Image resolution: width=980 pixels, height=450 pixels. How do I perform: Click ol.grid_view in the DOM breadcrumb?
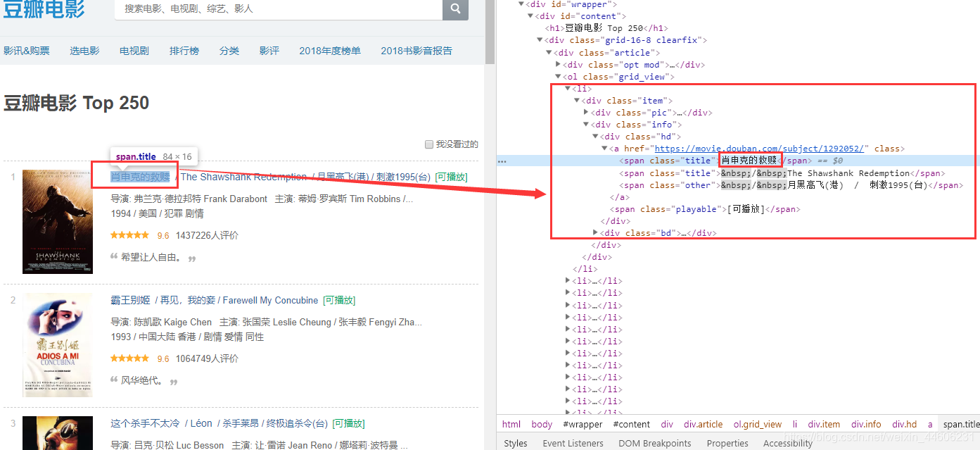pos(758,424)
